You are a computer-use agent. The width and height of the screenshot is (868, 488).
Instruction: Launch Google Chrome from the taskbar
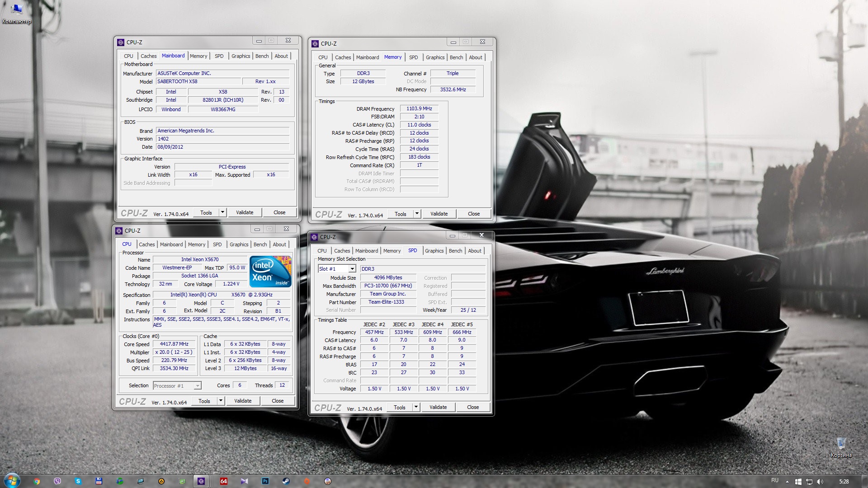pos(37,481)
